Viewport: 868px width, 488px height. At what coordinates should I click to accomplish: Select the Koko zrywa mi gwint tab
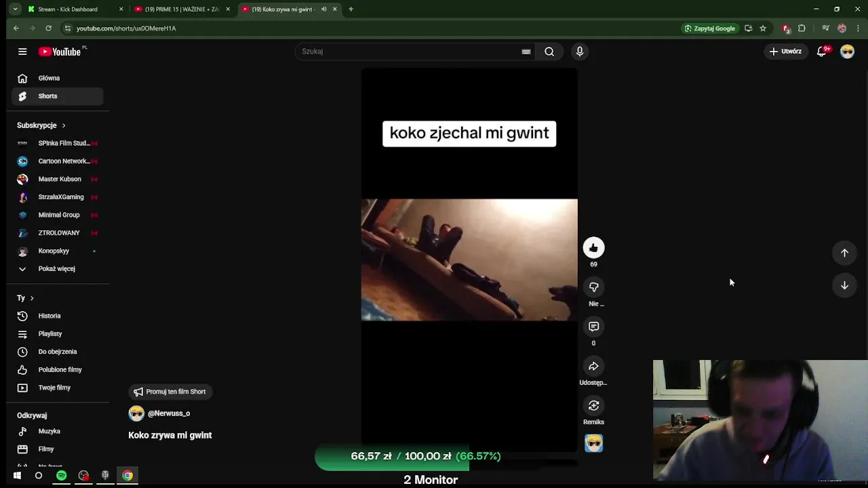click(x=289, y=9)
